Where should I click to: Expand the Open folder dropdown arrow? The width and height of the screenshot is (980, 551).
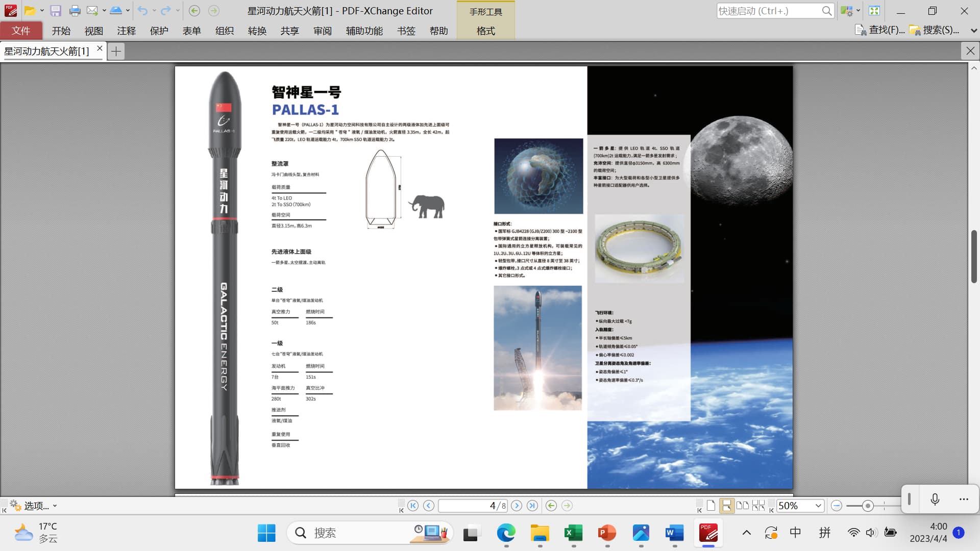(x=42, y=11)
